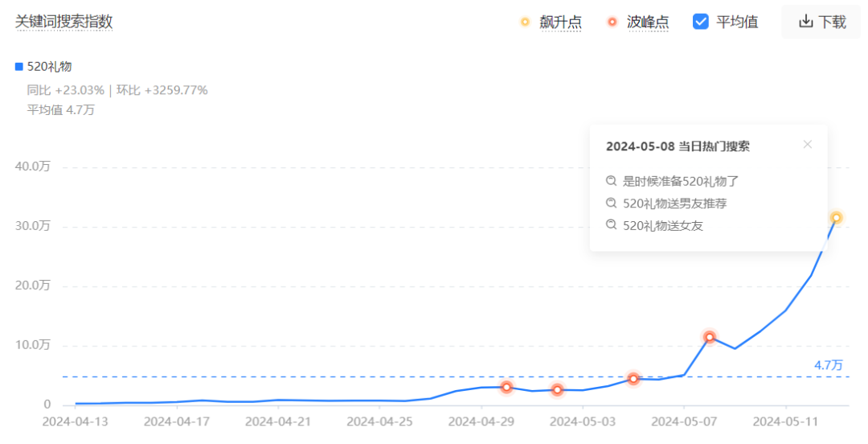The height and width of the screenshot is (444, 868).
Task: Click the search icon beside 是时候准备520礼物了
Action: pos(612,181)
